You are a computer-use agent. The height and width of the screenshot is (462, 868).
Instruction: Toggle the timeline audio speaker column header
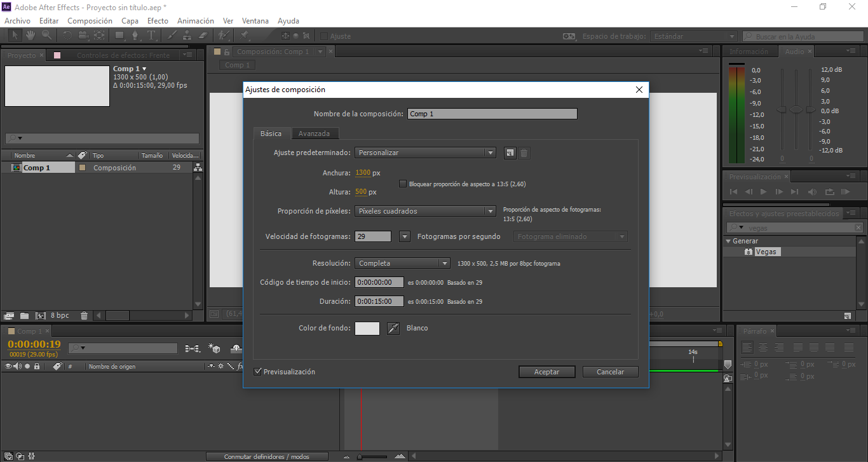tap(17, 366)
